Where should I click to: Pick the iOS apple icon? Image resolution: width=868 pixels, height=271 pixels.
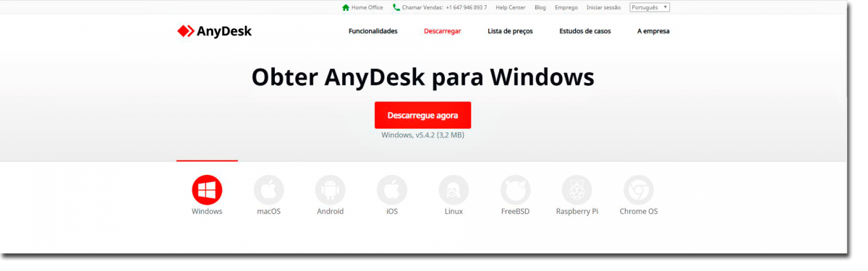pos(392,190)
